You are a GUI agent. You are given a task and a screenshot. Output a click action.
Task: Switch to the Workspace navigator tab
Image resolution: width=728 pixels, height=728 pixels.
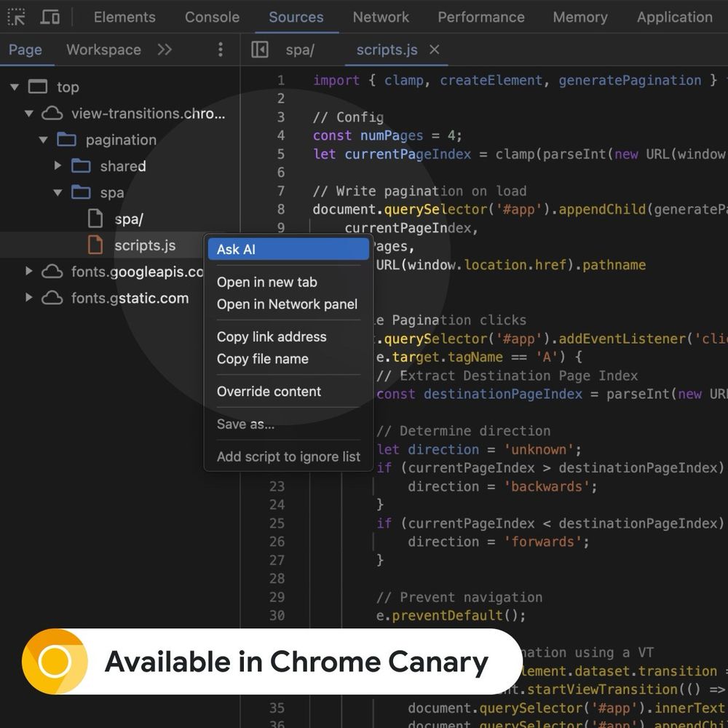tap(103, 50)
